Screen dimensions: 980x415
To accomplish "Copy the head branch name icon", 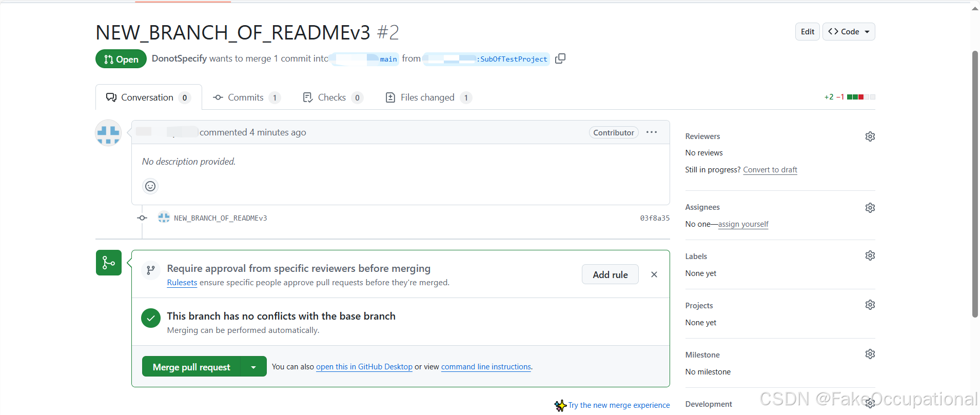I will click(x=560, y=58).
